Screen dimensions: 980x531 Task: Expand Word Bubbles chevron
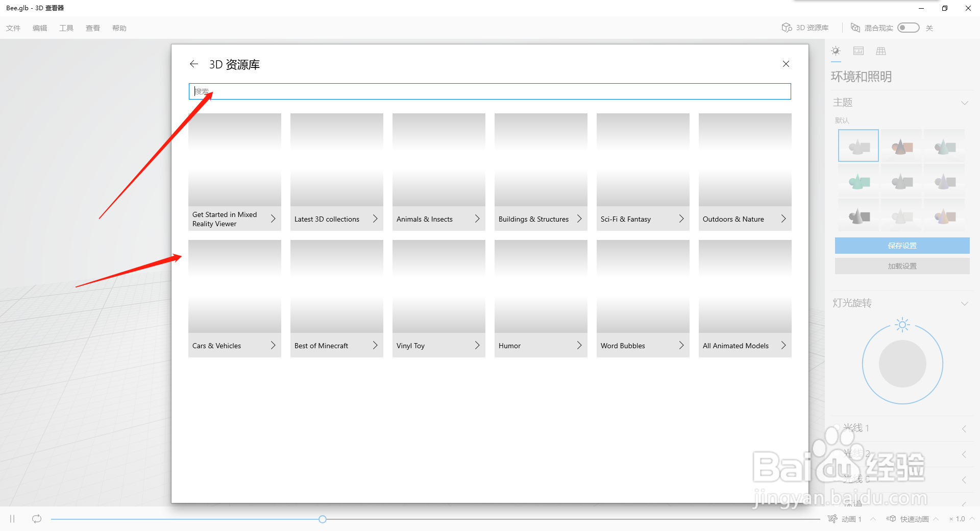click(x=681, y=345)
